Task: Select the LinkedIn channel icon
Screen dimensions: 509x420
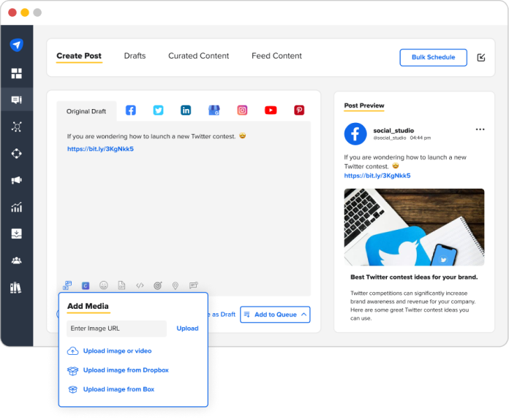Action: coord(186,110)
